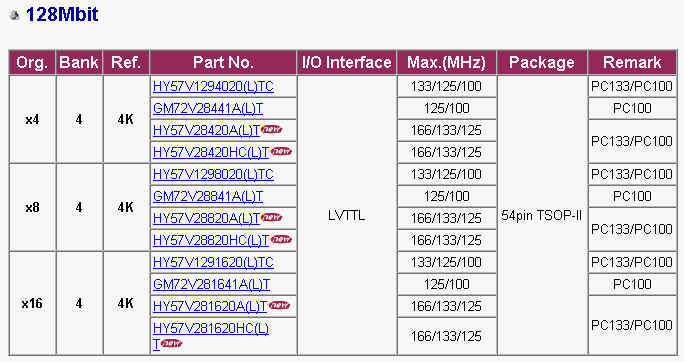Open the HY57V28420A(L)T part link
The width and height of the screenshot is (684, 362).
207,130
